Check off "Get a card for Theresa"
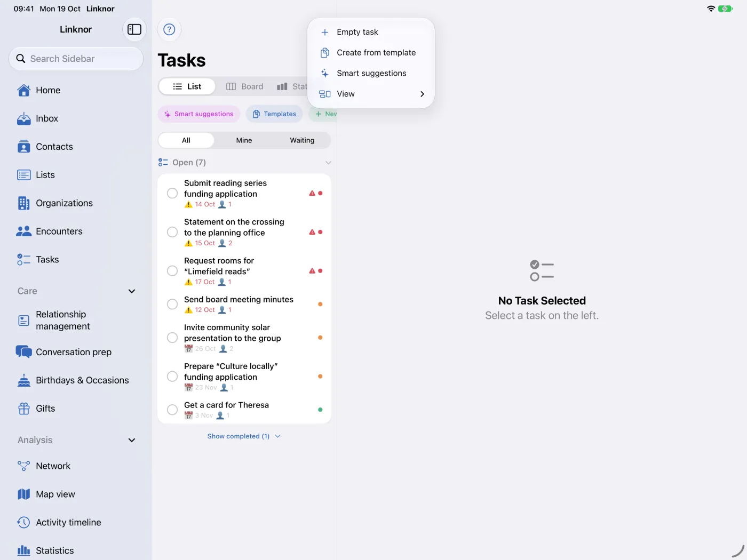The image size is (747, 560). pyautogui.click(x=172, y=410)
